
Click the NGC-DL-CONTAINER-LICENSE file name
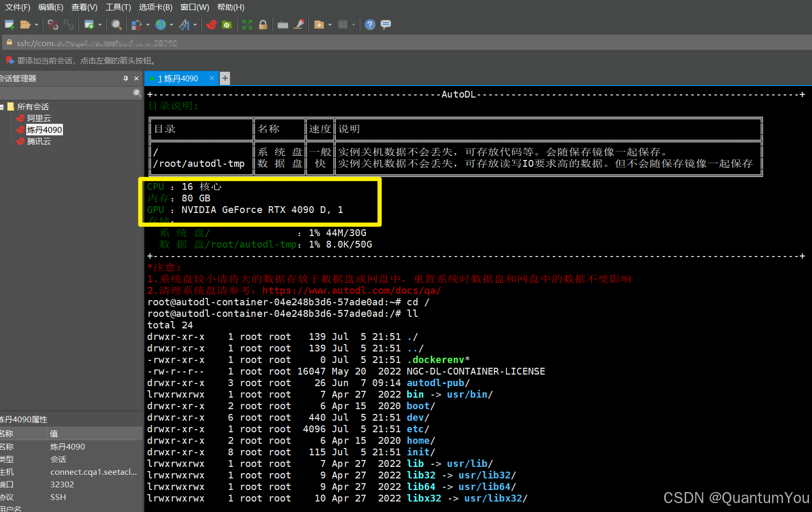pos(476,371)
